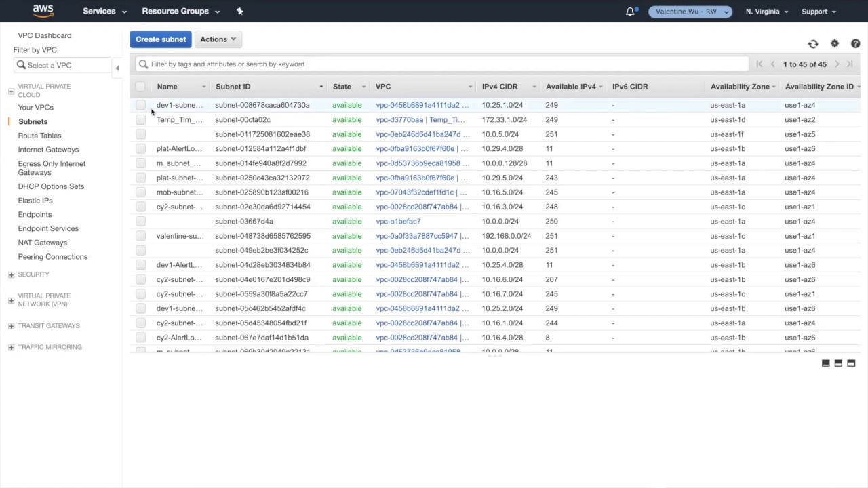Check the subnet-014fe940a8f2d7992 row
868x488 pixels.
click(x=140, y=163)
